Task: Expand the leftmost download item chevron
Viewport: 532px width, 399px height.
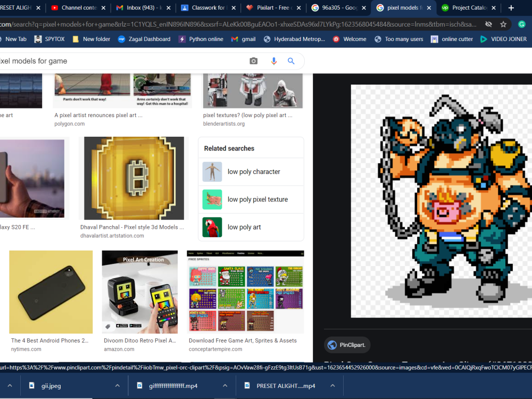Action: (10, 386)
